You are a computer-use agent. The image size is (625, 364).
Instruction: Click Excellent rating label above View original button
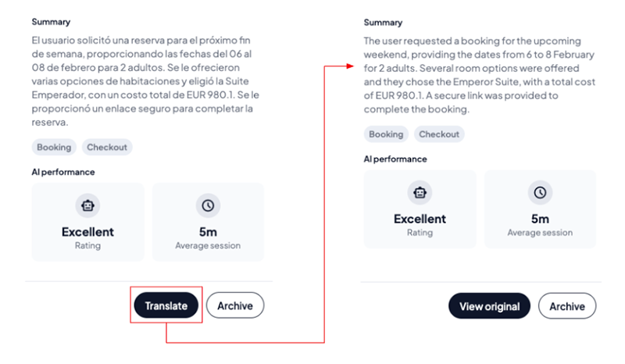pyautogui.click(x=420, y=219)
